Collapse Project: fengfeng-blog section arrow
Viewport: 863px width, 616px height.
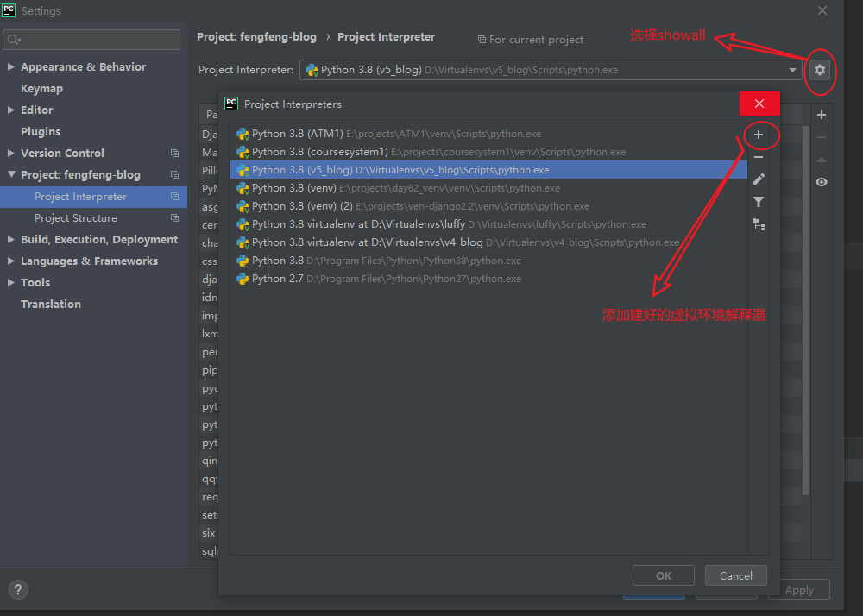pyautogui.click(x=11, y=174)
